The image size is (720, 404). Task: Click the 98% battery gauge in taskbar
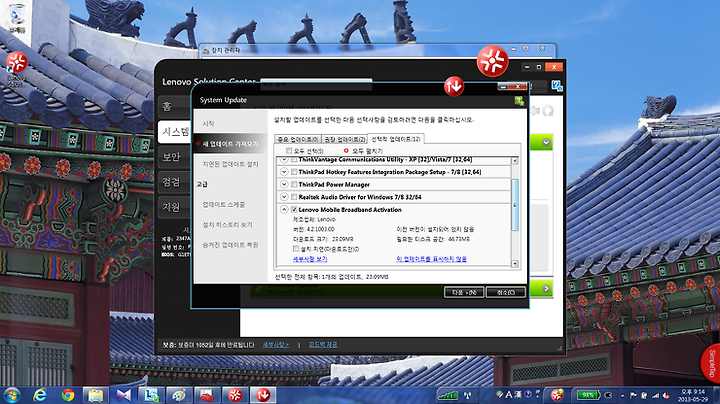588,395
